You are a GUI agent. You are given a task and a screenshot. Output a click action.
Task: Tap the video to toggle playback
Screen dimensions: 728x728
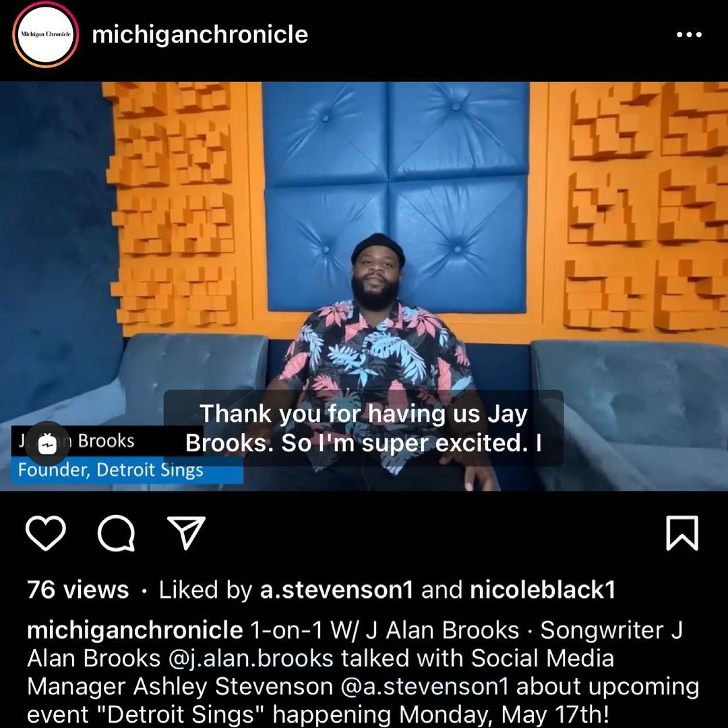pyautogui.click(x=364, y=286)
